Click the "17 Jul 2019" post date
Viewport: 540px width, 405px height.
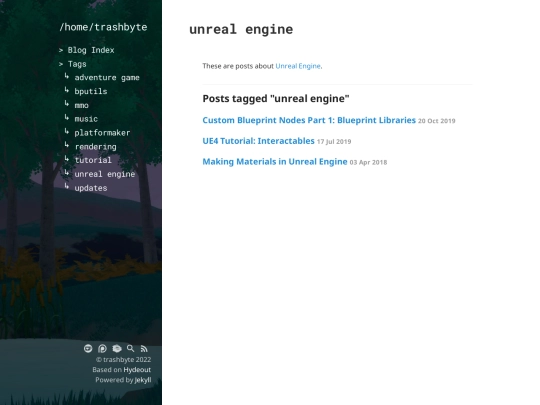(x=334, y=142)
